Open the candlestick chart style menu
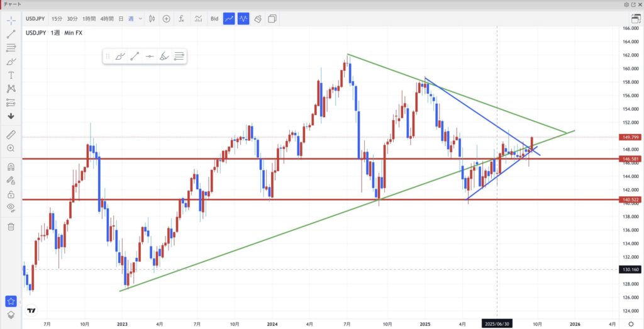Image resolution: width=644 pixels, height=329 pixels. click(152, 19)
